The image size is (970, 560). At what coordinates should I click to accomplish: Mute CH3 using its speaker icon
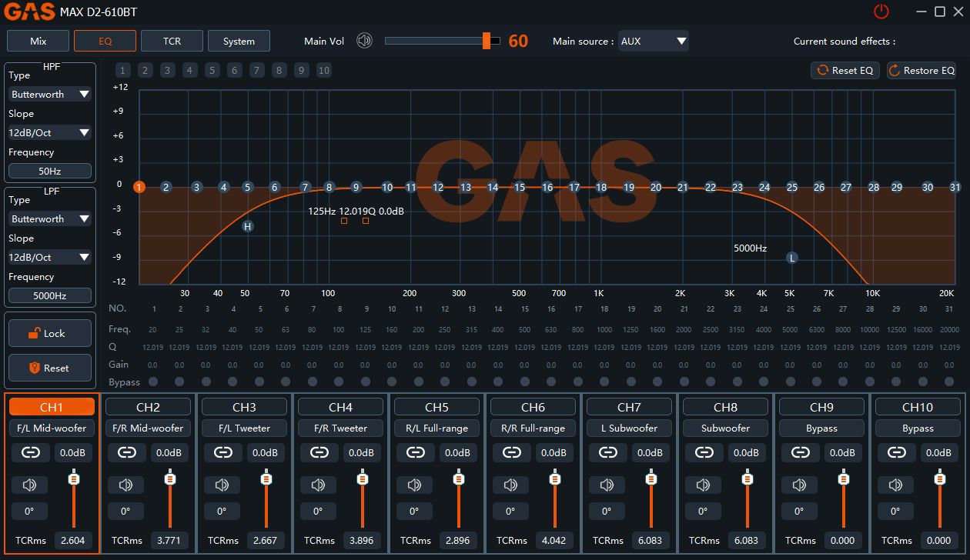click(222, 485)
